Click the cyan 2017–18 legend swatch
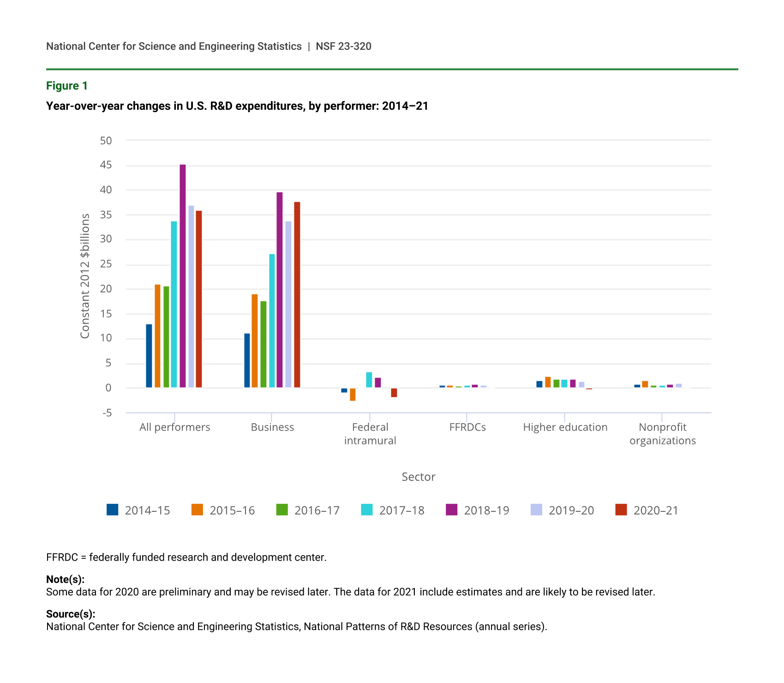 (367, 510)
